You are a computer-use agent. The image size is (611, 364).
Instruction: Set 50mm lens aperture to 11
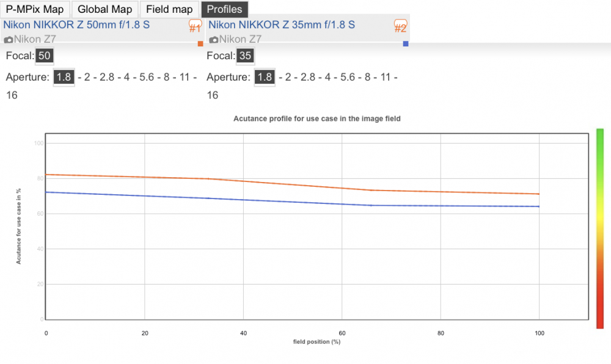pyautogui.click(x=185, y=77)
